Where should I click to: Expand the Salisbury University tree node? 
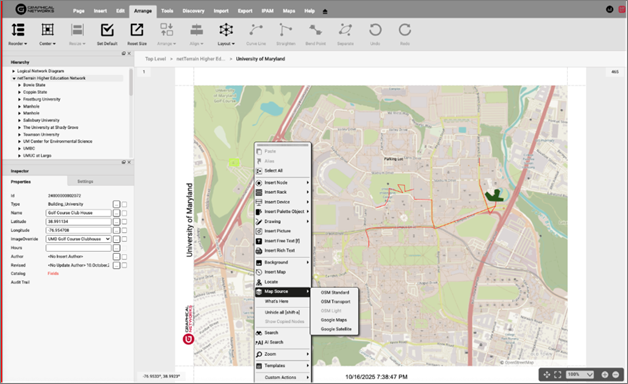click(x=19, y=121)
